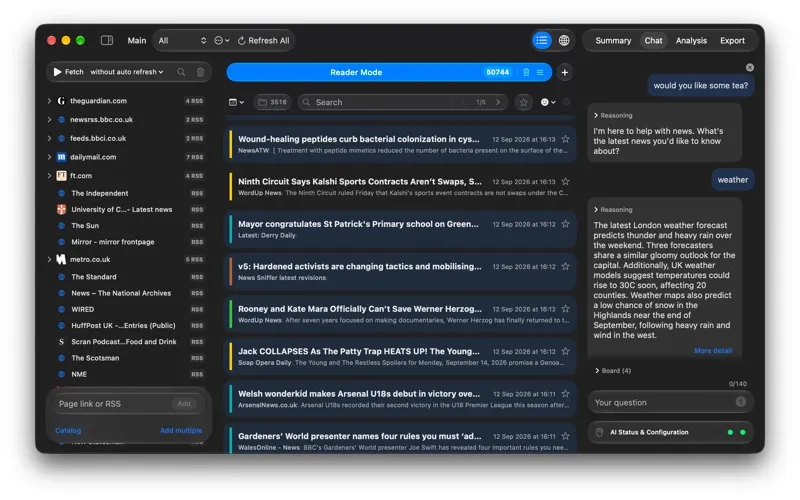Click the trash icon in feeds panel
Viewport: 800px width, 500px height.
tap(201, 72)
